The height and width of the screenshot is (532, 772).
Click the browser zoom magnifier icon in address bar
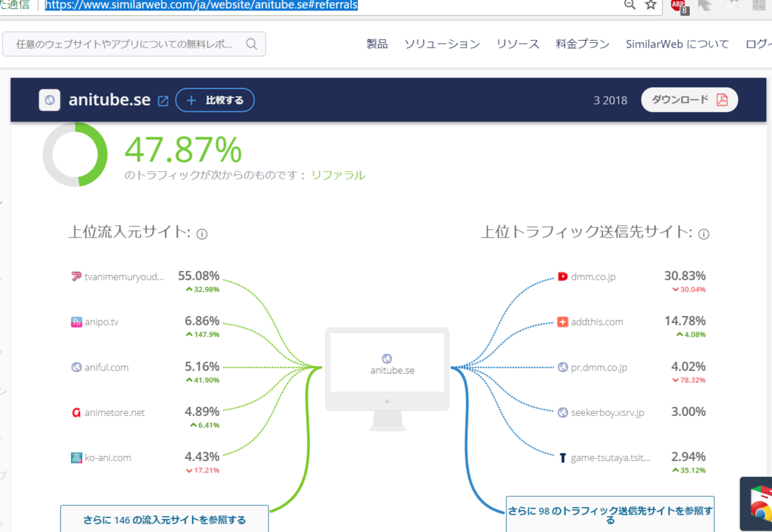tap(630, 5)
